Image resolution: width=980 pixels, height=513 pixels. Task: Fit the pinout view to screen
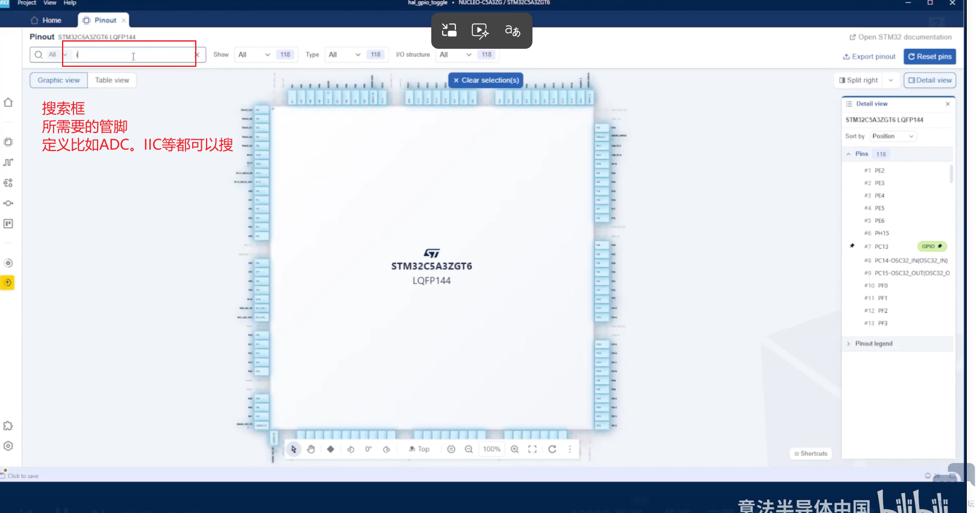(x=532, y=449)
